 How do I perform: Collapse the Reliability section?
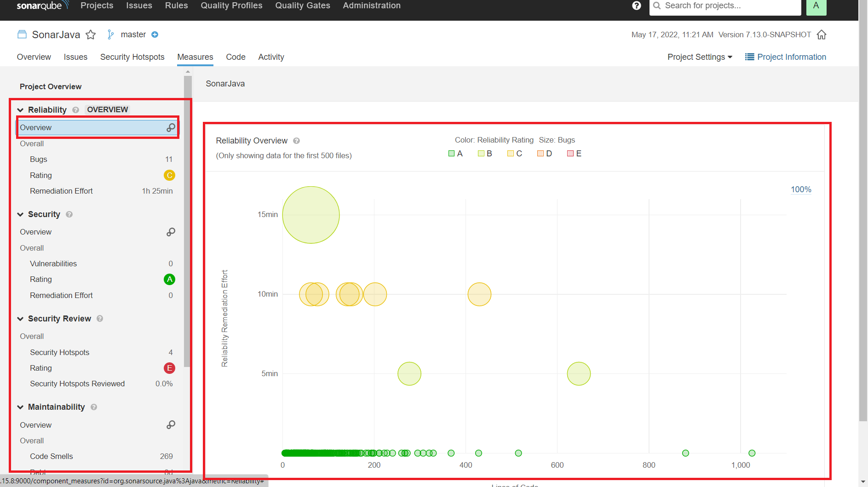click(20, 110)
